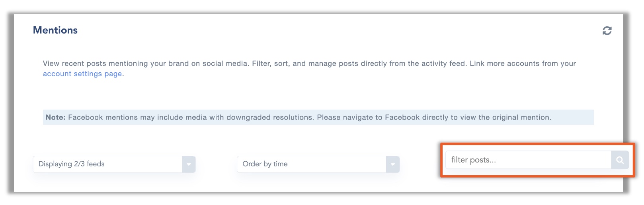644x205 pixels.
Task: Open the Displaying 2/3 feeds dropdown
Action: tap(107, 164)
